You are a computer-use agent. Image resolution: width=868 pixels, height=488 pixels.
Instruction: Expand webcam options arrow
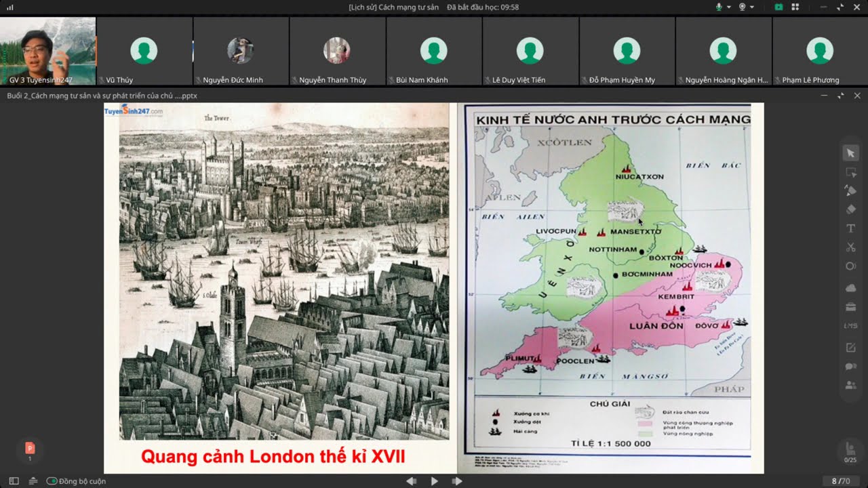coord(752,7)
